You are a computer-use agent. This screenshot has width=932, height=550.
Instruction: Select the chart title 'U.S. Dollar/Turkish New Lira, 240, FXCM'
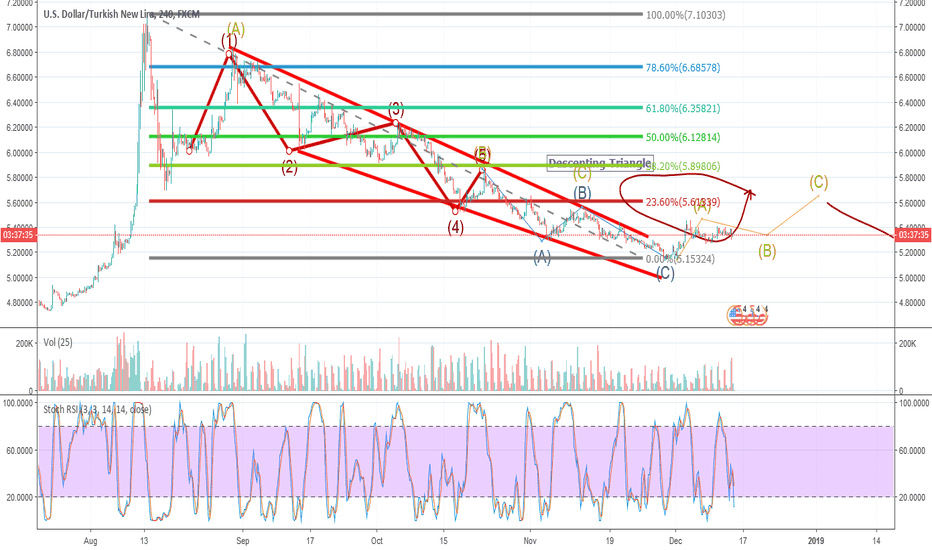tap(121, 14)
